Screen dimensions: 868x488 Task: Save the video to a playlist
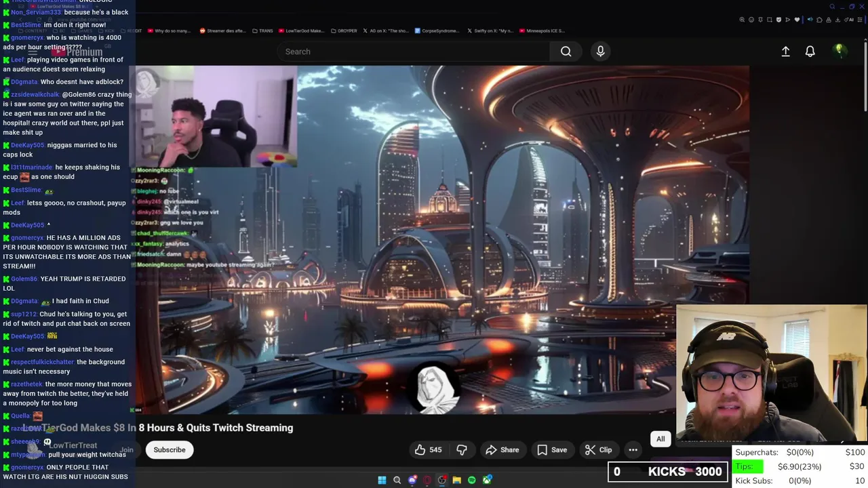coord(552,449)
